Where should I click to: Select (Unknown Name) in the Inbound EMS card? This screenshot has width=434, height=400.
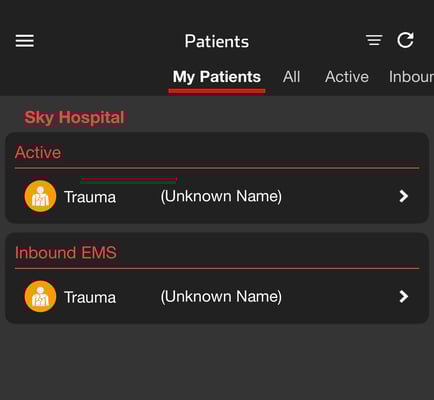point(221,297)
